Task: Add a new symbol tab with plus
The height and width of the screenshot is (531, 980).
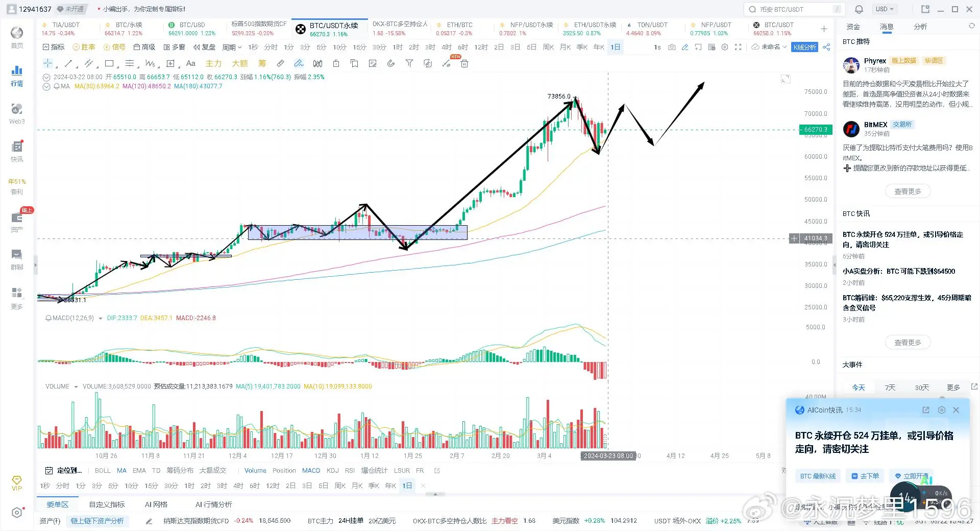Action: coord(824,29)
